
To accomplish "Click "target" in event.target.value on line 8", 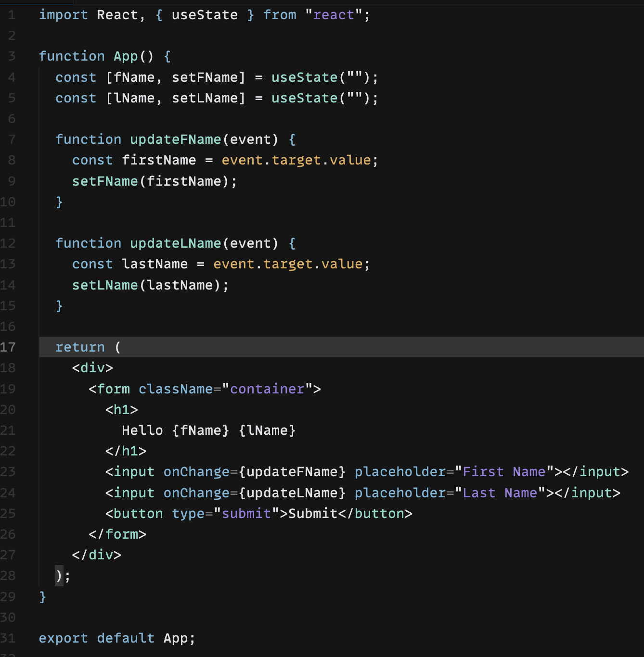I will click(296, 160).
